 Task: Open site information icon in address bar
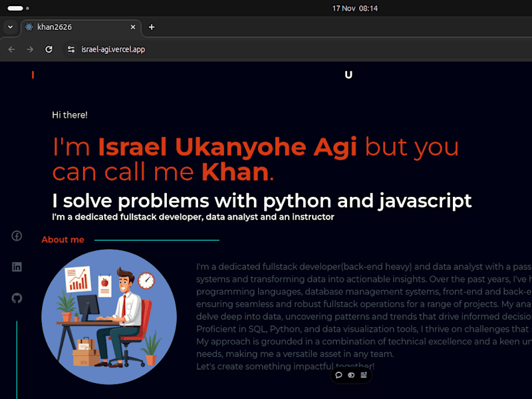click(71, 49)
